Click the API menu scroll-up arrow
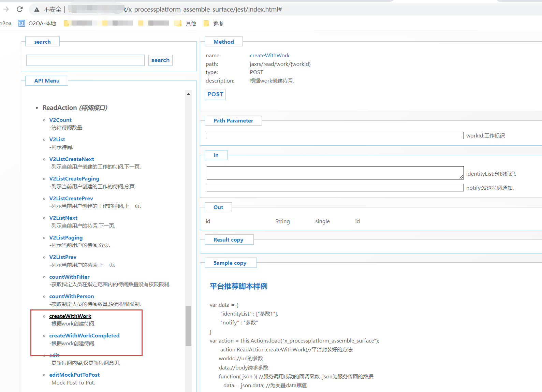The height and width of the screenshot is (392, 542). coord(188,94)
